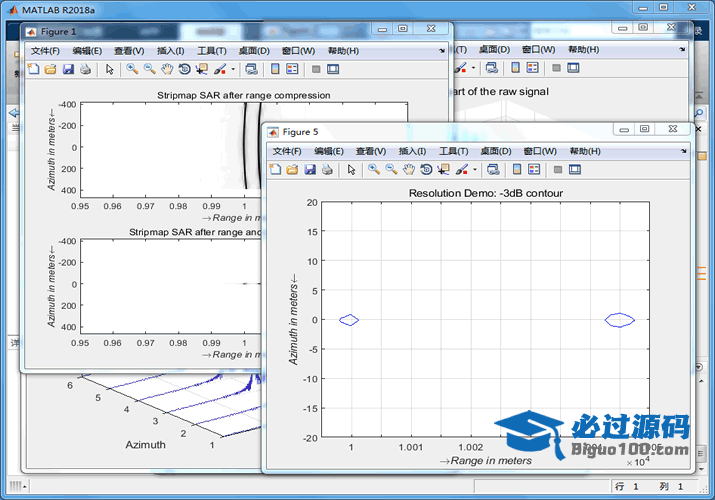Viewport: 715px width, 500px height.
Task: Open the 工具(T) menu in Figure 1
Action: (212, 50)
